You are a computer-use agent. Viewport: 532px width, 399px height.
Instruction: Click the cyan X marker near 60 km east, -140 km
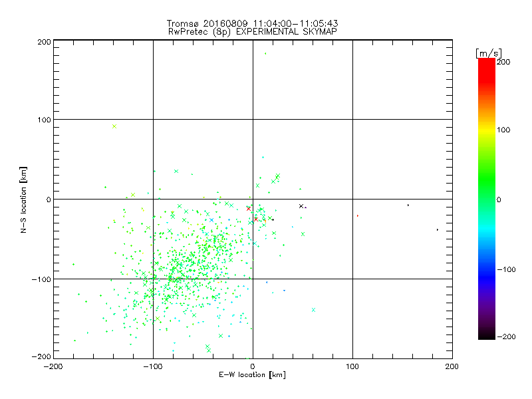tap(313, 310)
